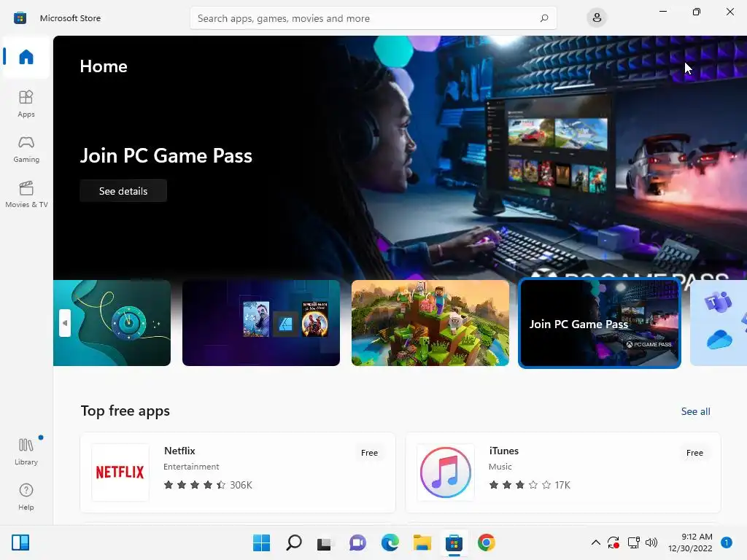747x560 pixels.
Task: Open the Help page in sidebar
Action: coord(26,497)
